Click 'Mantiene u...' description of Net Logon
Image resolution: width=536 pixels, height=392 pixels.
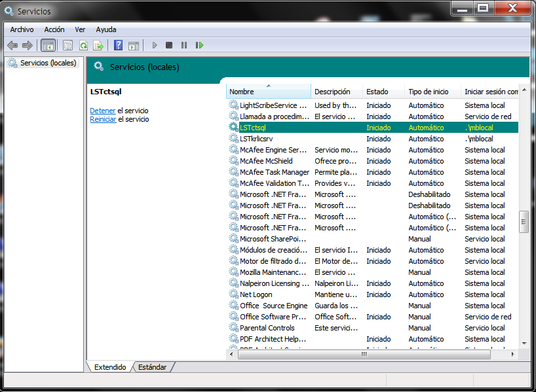point(335,294)
